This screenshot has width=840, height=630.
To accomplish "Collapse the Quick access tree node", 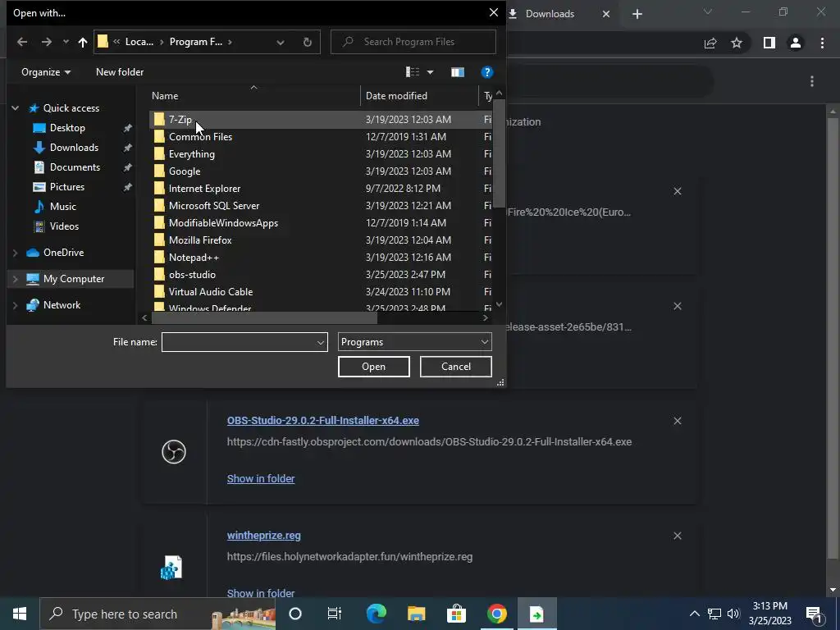I will tap(15, 108).
